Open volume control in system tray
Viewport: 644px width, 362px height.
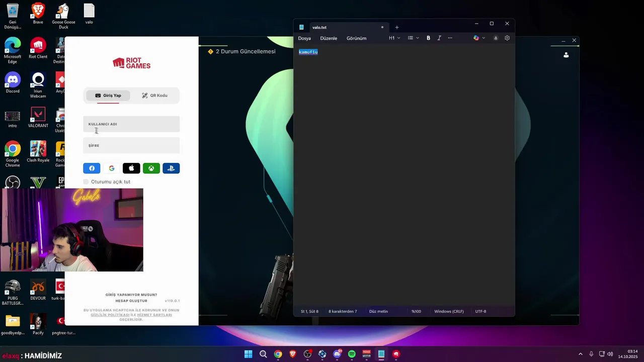click(610, 354)
